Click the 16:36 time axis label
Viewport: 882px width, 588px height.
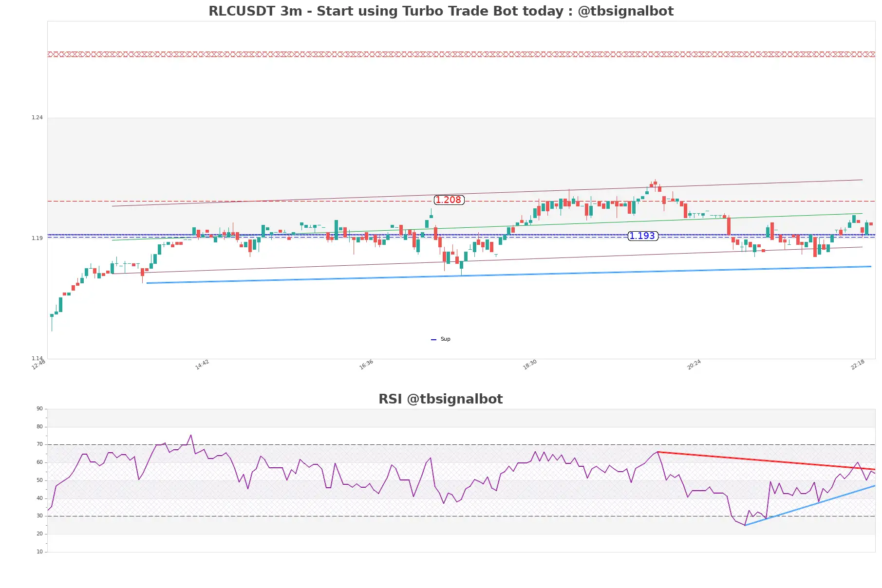[366, 365]
